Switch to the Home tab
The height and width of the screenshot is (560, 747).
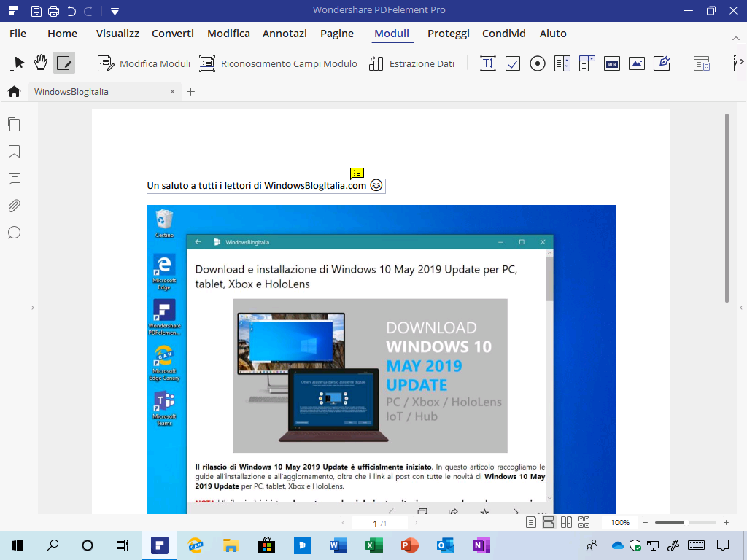[x=63, y=34]
